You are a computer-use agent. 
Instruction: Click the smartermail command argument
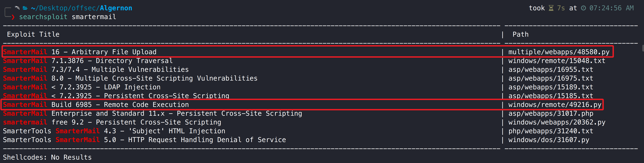click(x=94, y=17)
